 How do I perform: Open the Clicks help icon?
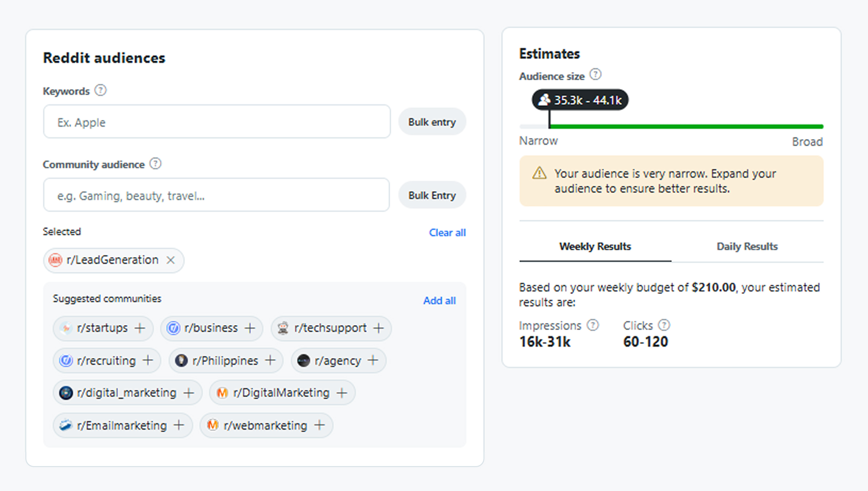pos(664,325)
